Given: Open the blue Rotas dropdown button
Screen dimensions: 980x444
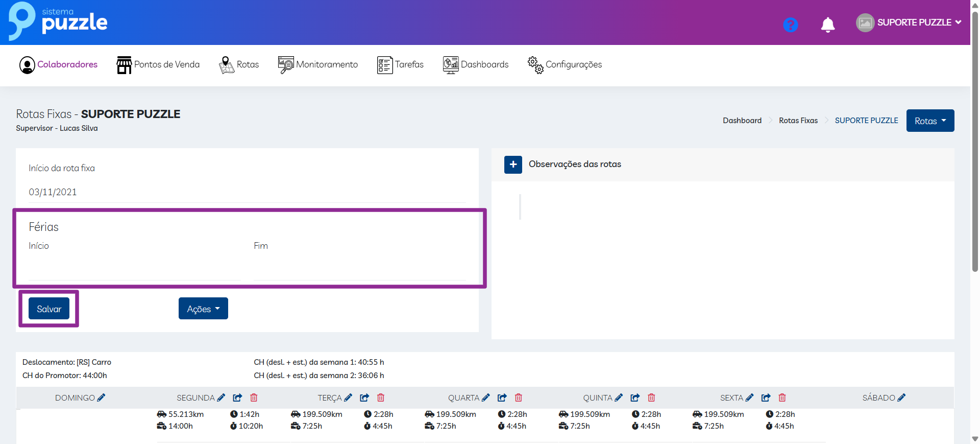Looking at the screenshot, I should (930, 121).
